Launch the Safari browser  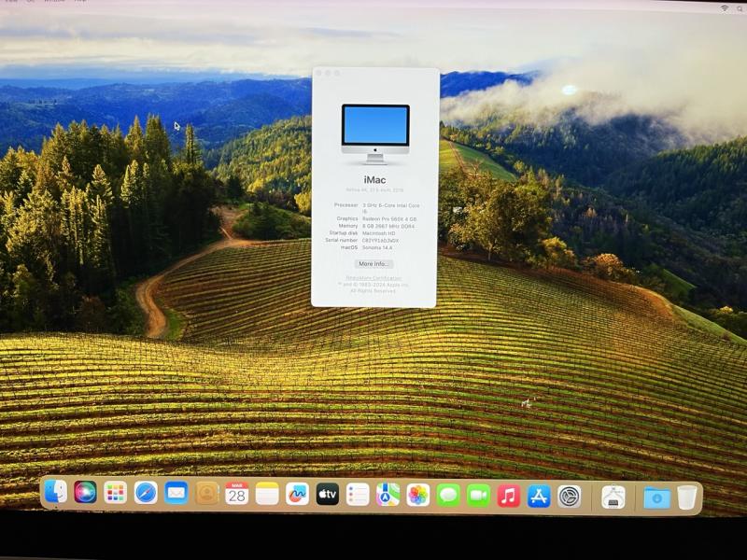[146, 493]
